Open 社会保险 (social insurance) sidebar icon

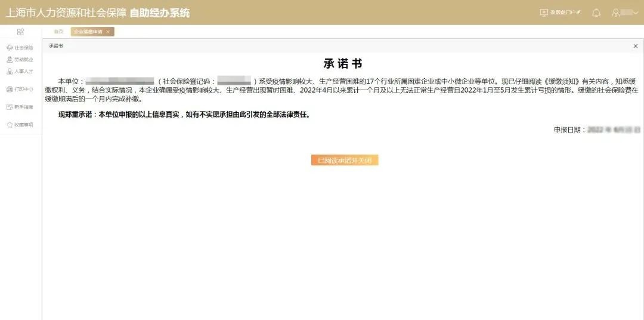click(x=10, y=48)
